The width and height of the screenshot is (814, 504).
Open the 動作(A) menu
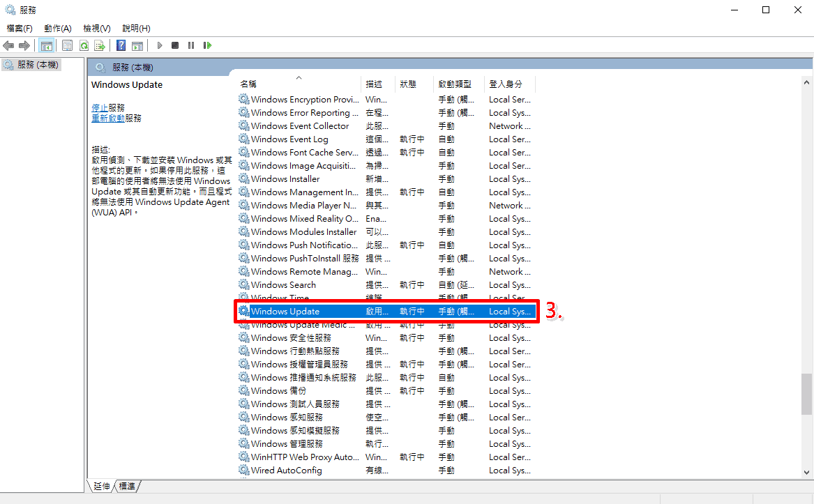coord(58,28)
